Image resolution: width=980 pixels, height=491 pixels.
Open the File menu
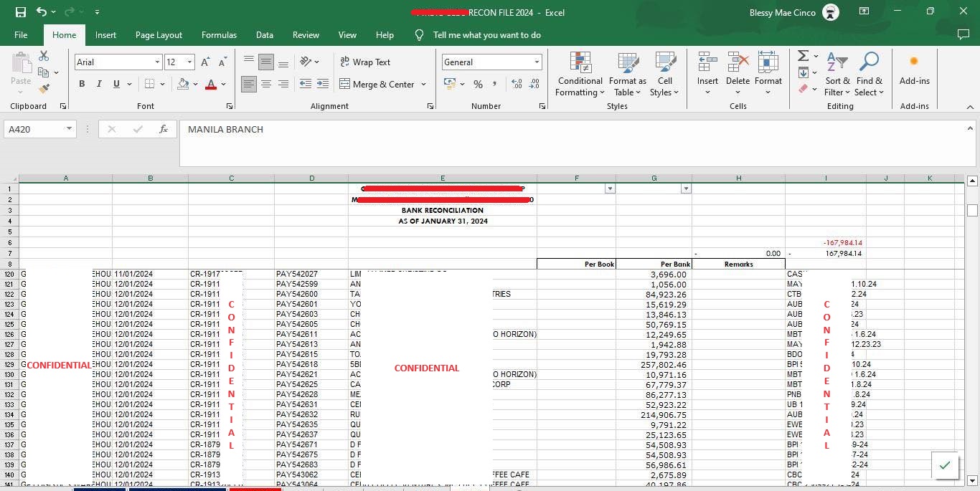pyautogui.click(x=21, y=35)
